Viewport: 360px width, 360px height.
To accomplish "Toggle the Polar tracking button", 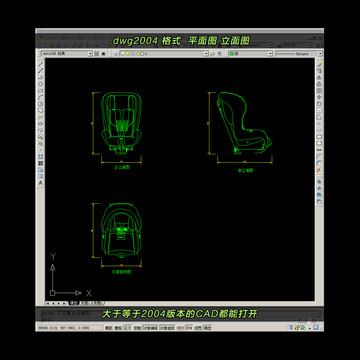I will coord(137,328).
